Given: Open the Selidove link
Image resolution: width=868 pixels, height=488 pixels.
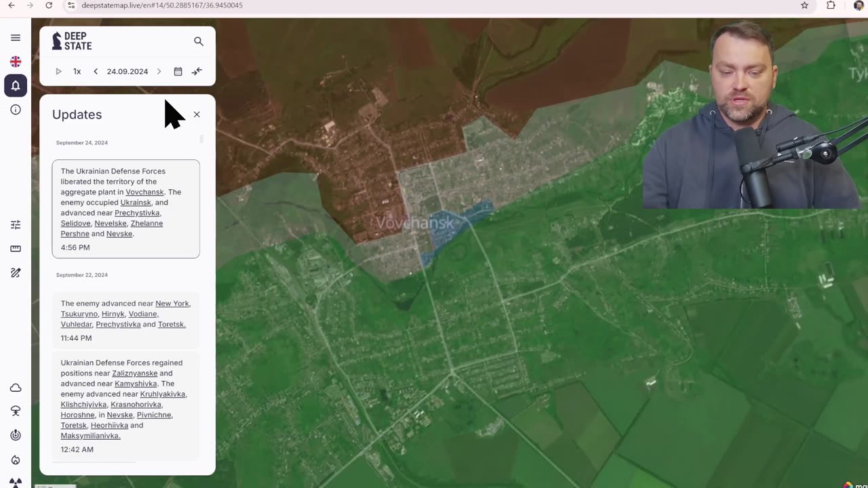Looking at the screenshot, I should click(75, 223).
